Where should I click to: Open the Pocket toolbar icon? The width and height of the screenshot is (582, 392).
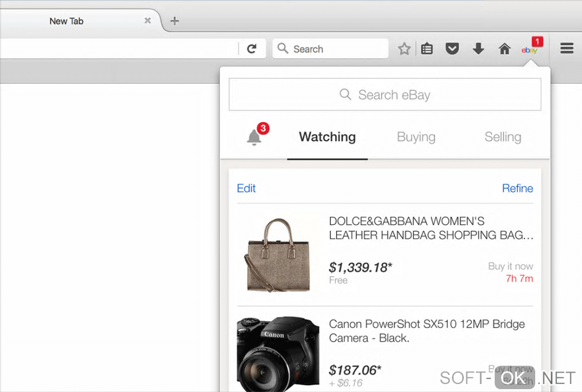coord(452,49)
